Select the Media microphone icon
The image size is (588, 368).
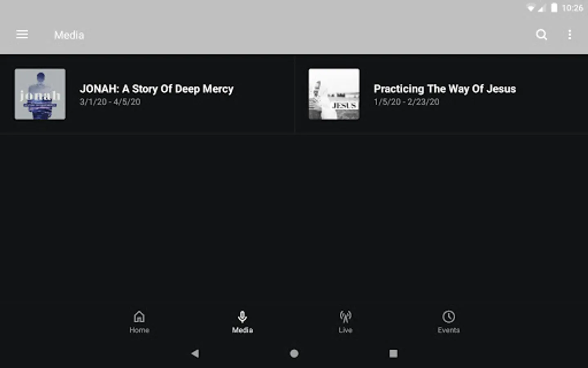click(243, 316)
